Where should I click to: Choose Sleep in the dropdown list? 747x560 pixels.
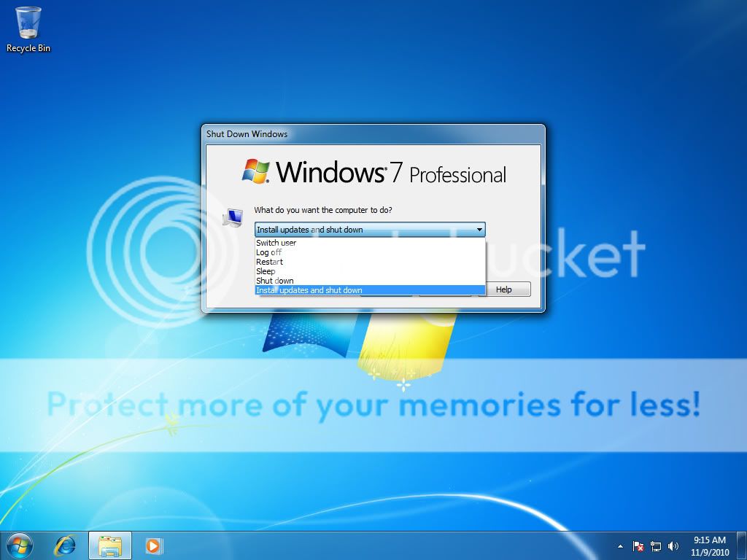[x=370, y=271]
